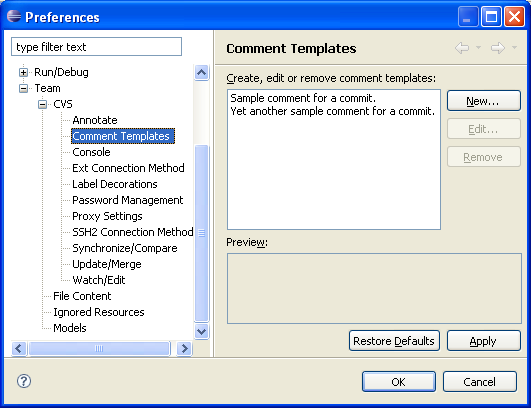Go back using the left arrow icon
The width and height of the screenshot is (531, 408).
[462, 48]
